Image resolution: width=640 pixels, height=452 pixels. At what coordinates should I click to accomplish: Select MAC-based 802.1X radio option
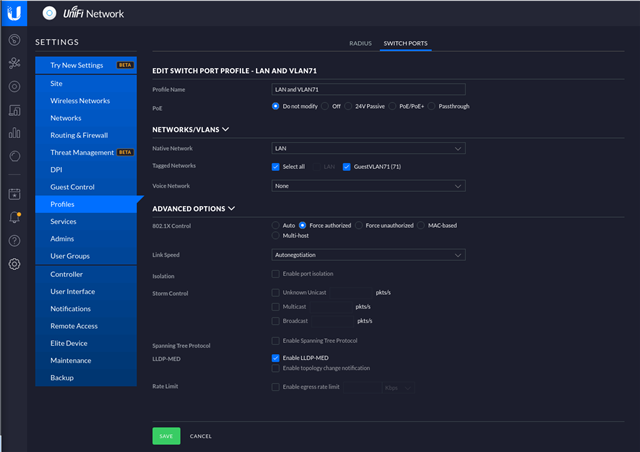click(x=421, y=225)
